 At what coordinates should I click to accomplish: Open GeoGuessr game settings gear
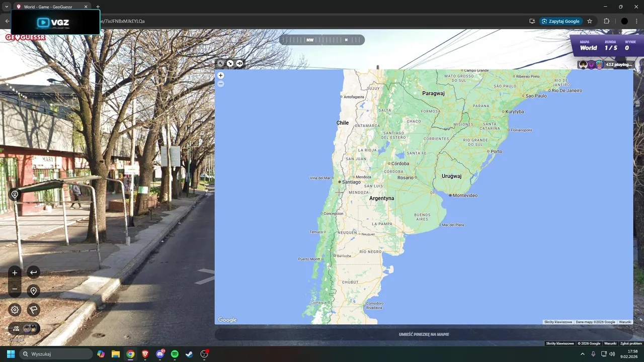pos(15,310)
